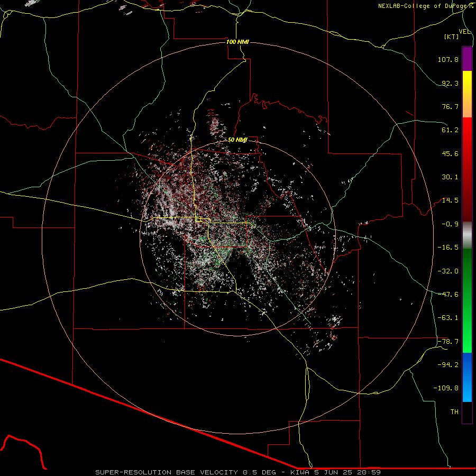Click the 30.1 legend value
This screenshot has width=476, height=476.
[x=450, y=177]
